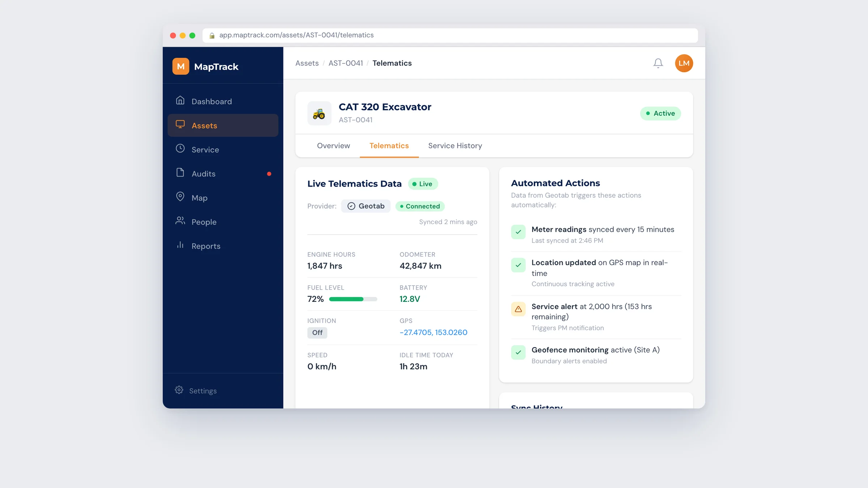Open the Map page
This screenshot has height=488, width=868.
click(223, 198)
